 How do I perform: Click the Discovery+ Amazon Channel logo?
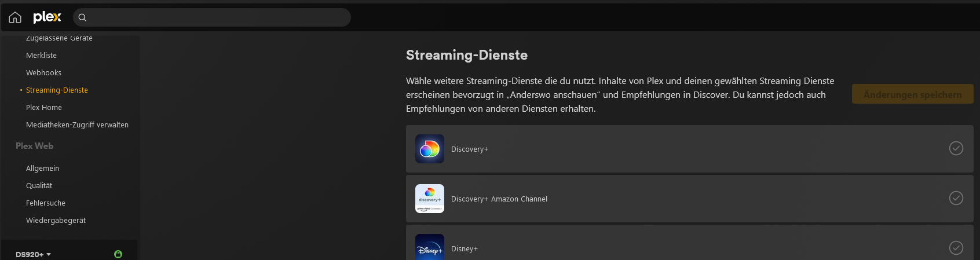coord(430,199)
